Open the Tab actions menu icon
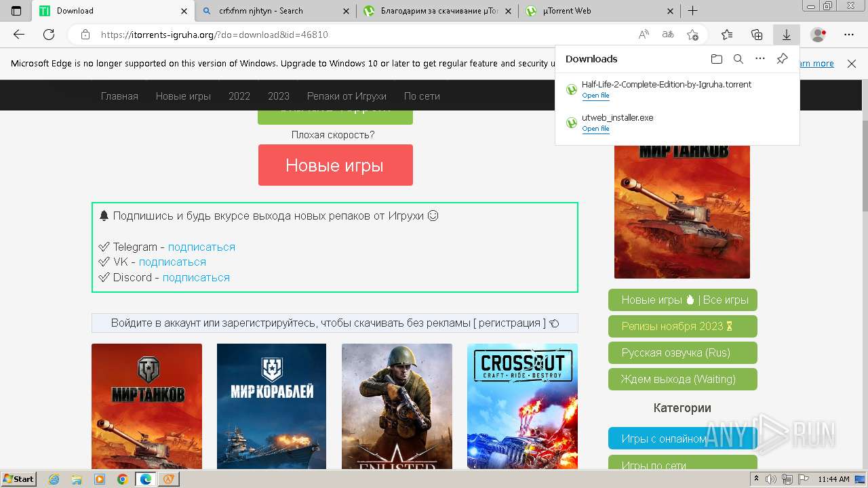Viewport: 868px width, 488px height. 16,11
